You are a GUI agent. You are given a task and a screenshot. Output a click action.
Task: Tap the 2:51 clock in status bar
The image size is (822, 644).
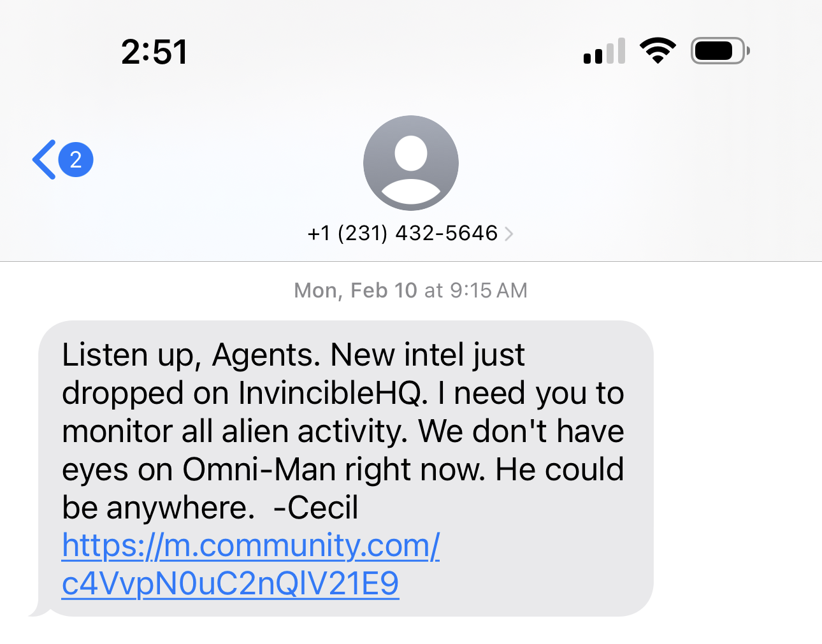[154, 52]
